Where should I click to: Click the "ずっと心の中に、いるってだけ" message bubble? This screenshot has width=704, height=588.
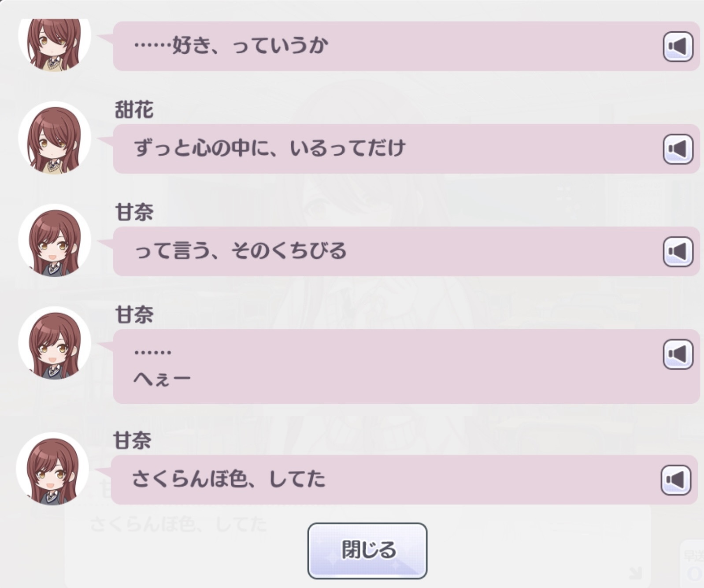pos(406,149)
